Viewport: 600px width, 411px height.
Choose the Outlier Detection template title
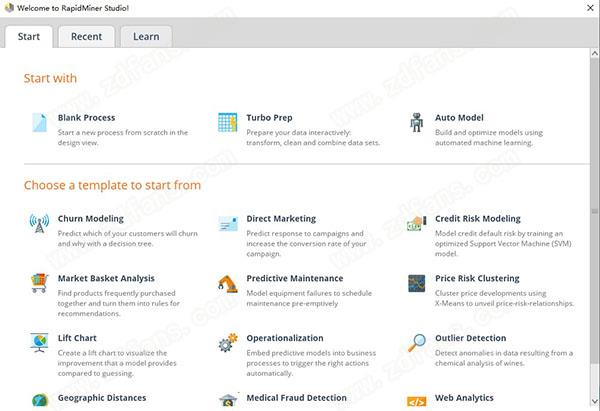471,338
